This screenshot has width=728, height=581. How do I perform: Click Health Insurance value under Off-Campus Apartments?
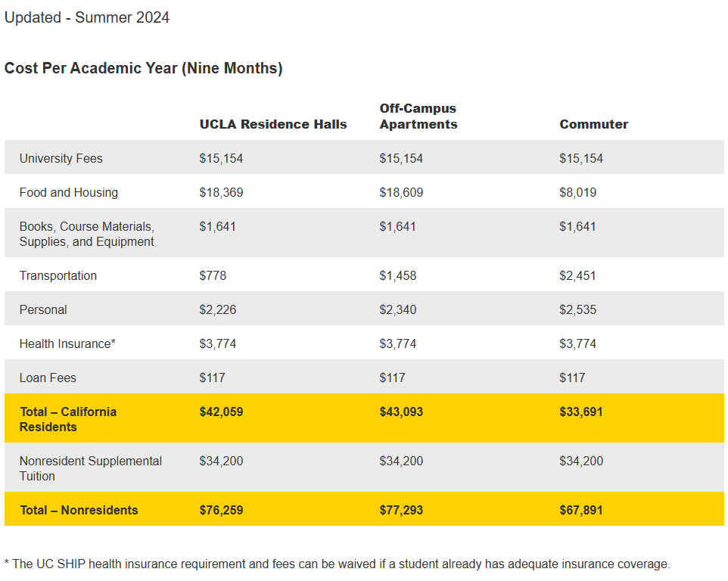398,344
